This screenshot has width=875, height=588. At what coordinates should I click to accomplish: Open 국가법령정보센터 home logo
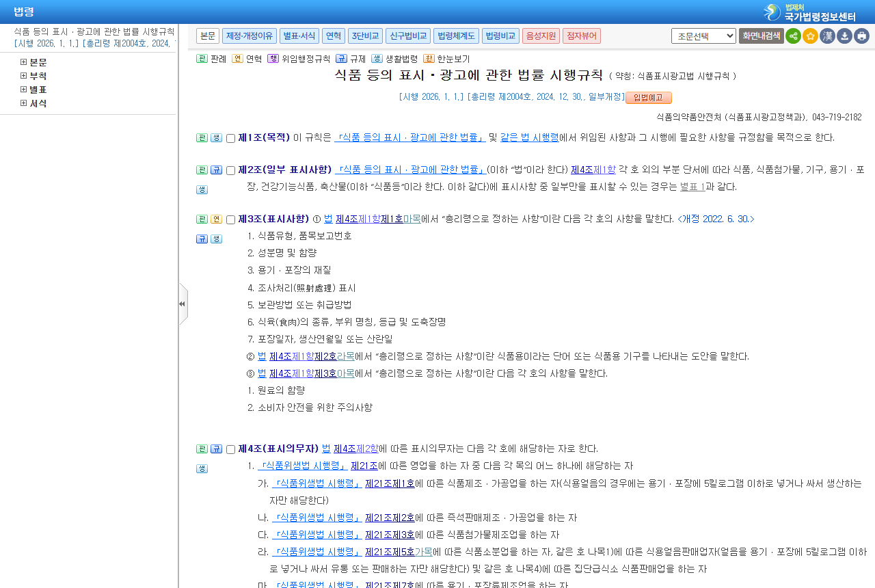coord(810,12)
